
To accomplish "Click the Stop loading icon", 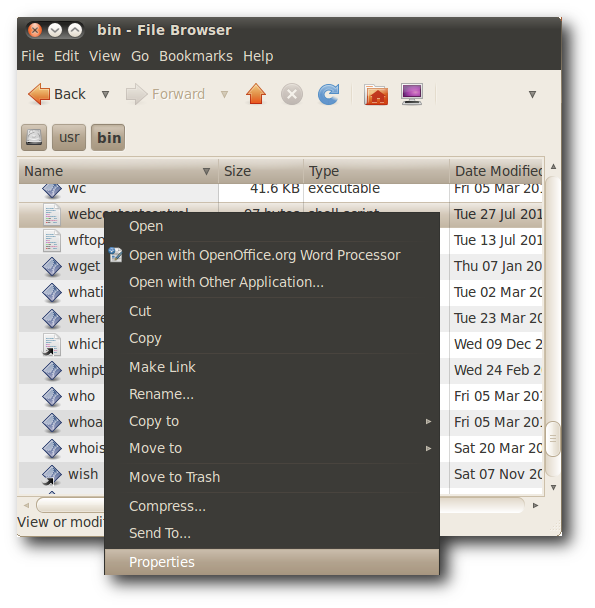I will 292,94.
